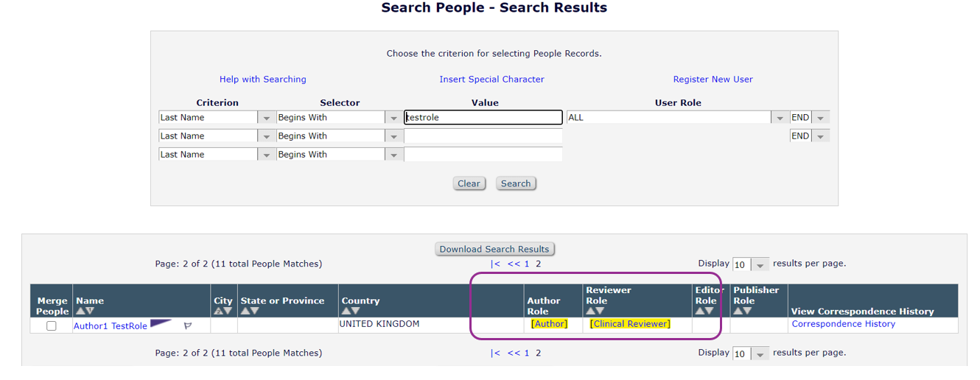Check Merge People box for Author1 TestRole

pos(52,326)
